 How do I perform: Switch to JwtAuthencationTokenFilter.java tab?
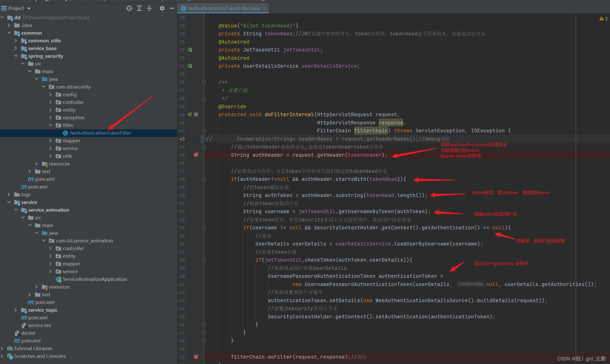[223, 8]
